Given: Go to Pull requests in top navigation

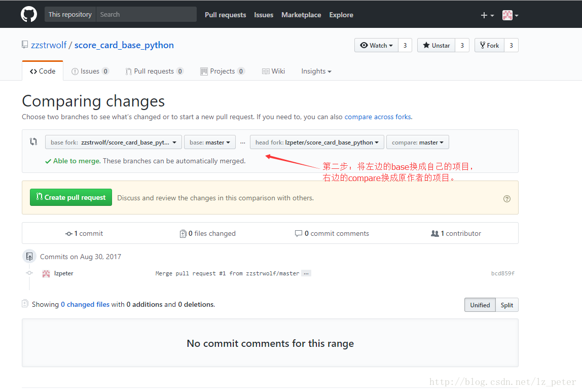Looking at the screenshot, I should click(225, 15).
